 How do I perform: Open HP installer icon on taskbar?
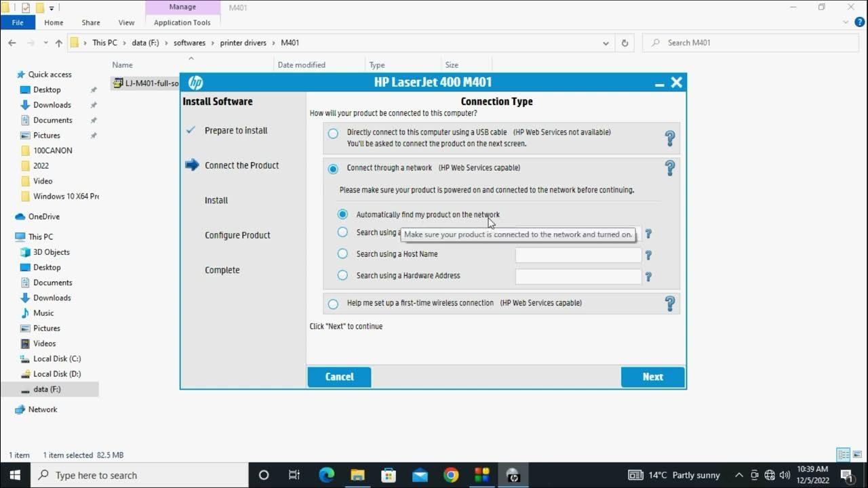[x=513, y=475]
